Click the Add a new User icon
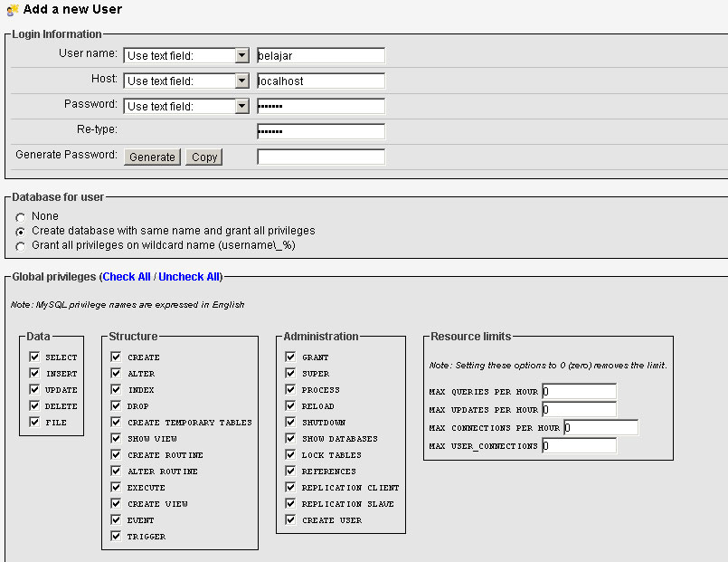The height and width of the screenshot is (562, 728). (x=13, y=10)
